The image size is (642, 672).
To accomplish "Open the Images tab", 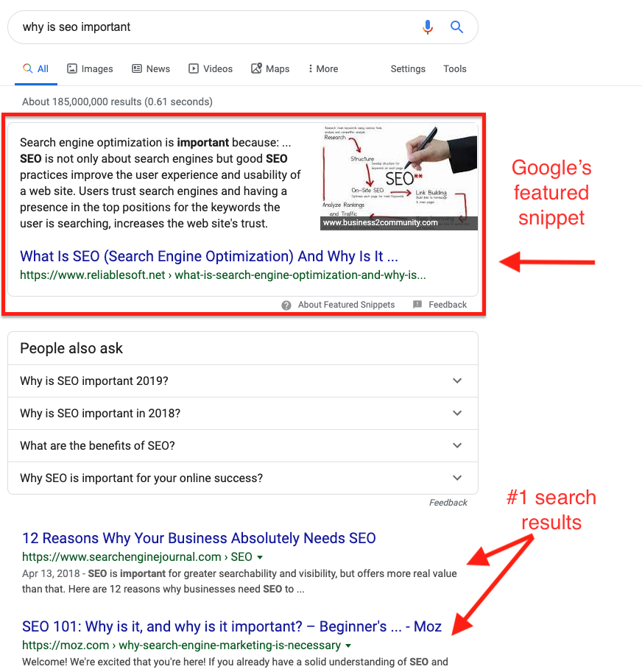I will pos(90,68).
